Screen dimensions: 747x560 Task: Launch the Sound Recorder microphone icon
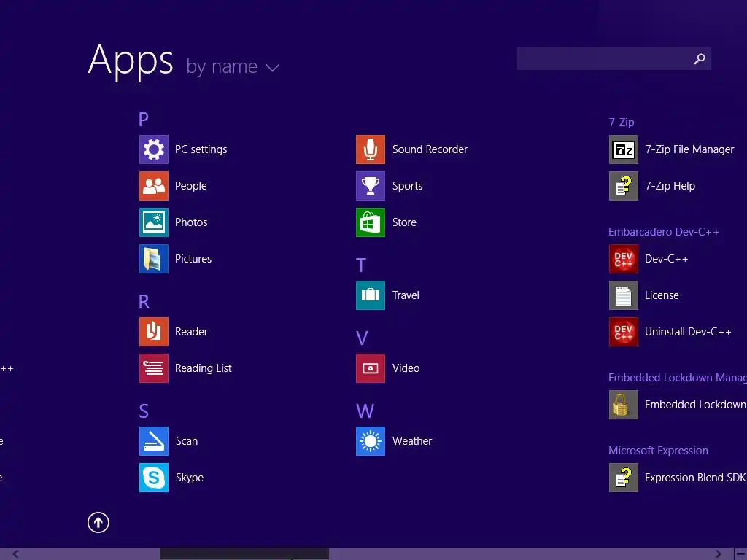[x=370, y=149]
